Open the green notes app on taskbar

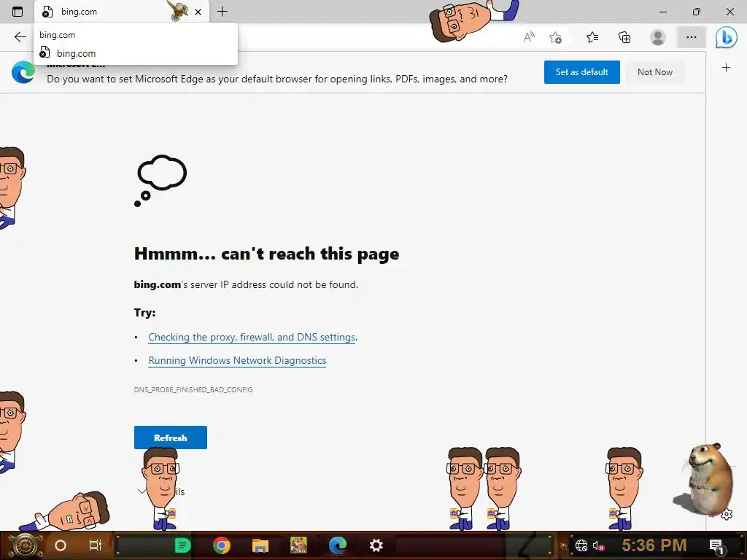(x=182, y=545)
